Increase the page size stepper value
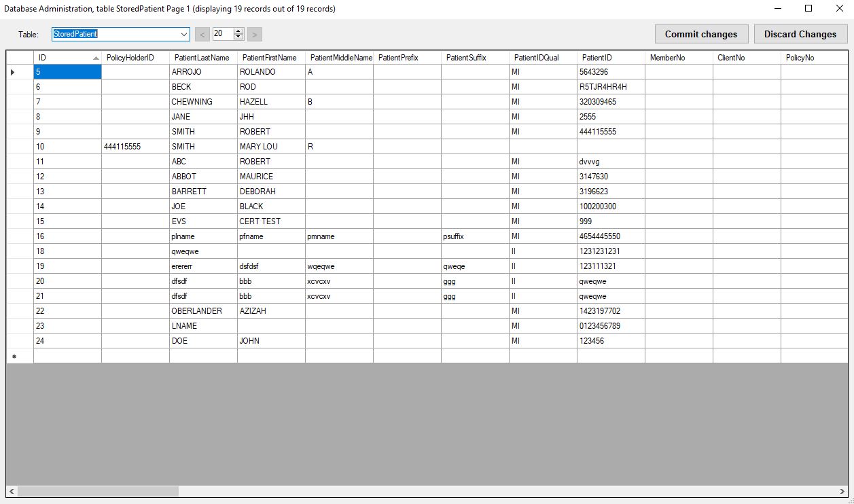This screenshot has height=504, width=854. (238, 31)
